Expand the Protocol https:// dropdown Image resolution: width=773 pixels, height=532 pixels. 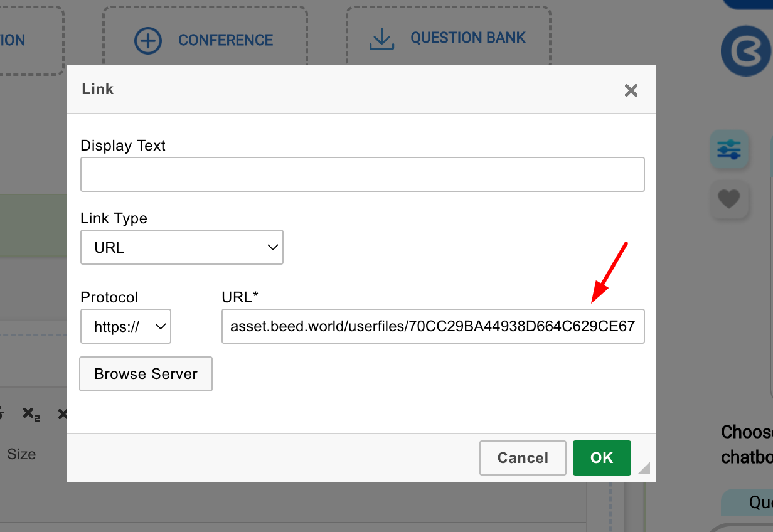[125, 326]
